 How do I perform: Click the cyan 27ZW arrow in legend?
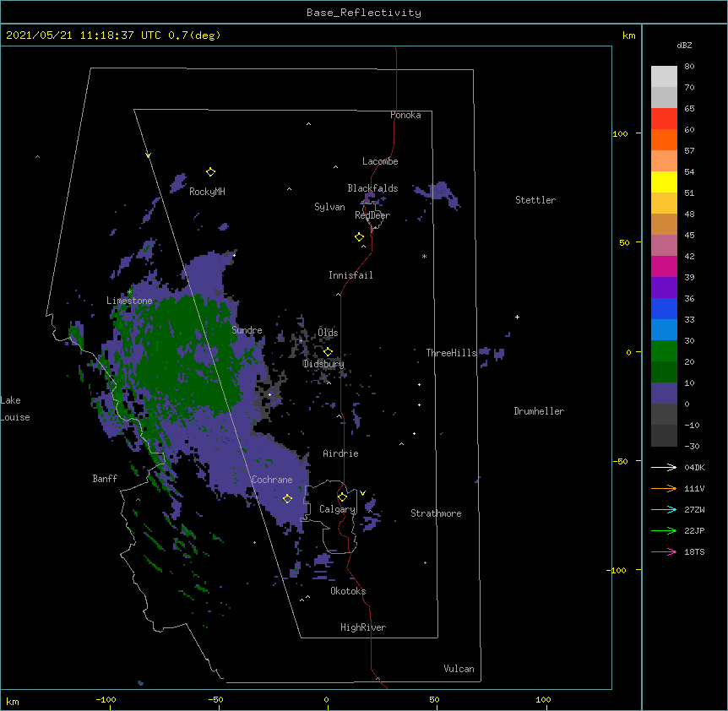pos(664,509)
